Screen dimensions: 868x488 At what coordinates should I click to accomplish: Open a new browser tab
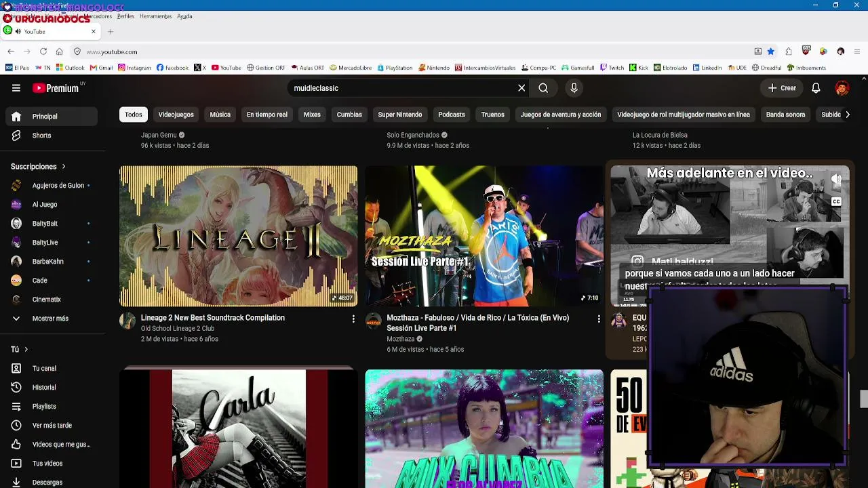(111, 31)
